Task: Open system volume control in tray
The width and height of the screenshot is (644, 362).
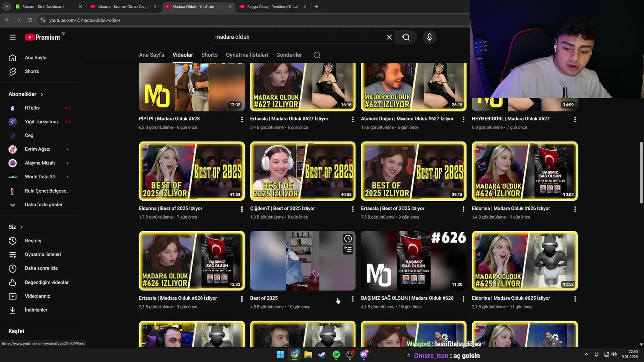Action: tap(614, 354)
